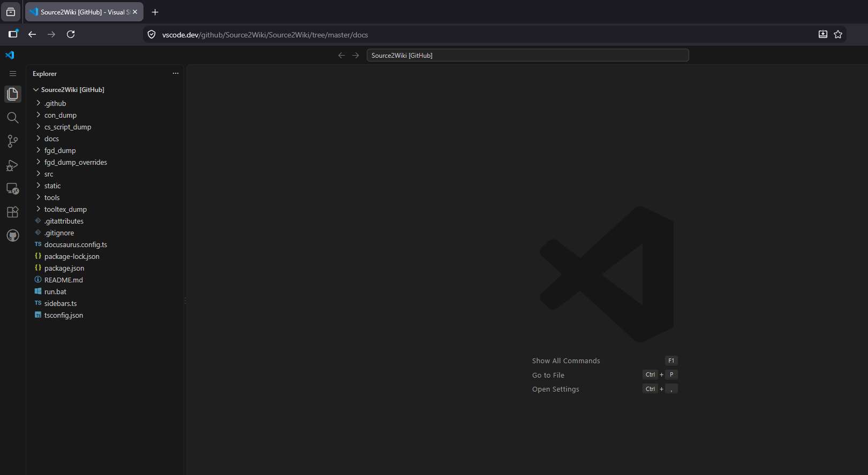
Task: Expand the .github folder
Action: [x=105, y=103]
